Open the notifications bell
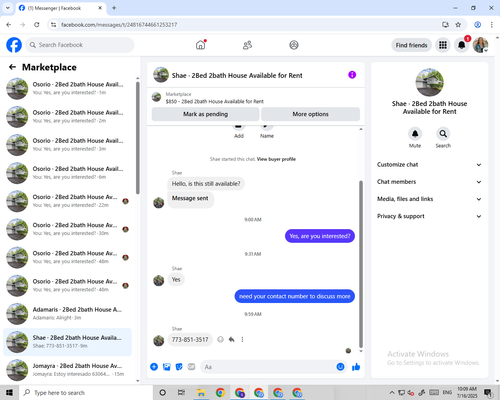Viewport: 500px width, 400px height. pos(461,45)
